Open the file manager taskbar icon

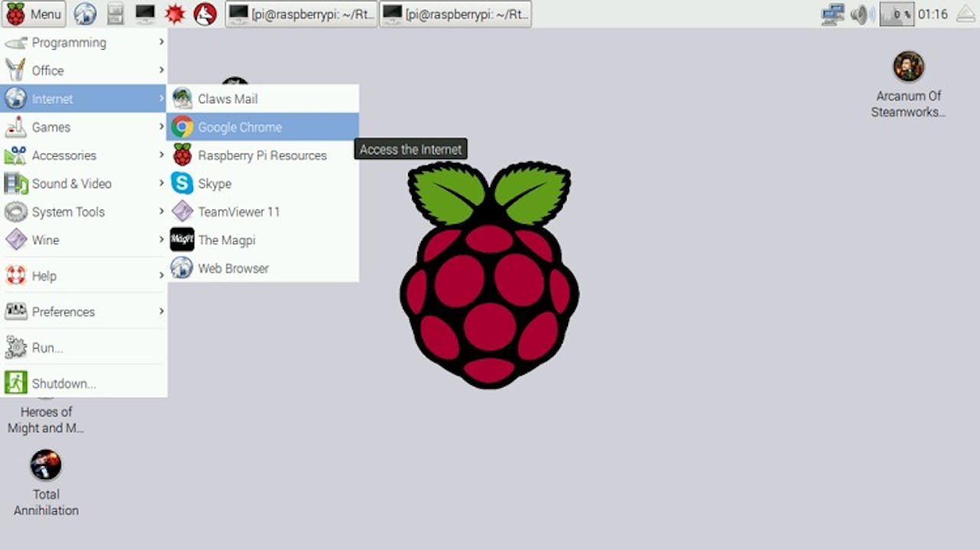click(x=115, y=14)
